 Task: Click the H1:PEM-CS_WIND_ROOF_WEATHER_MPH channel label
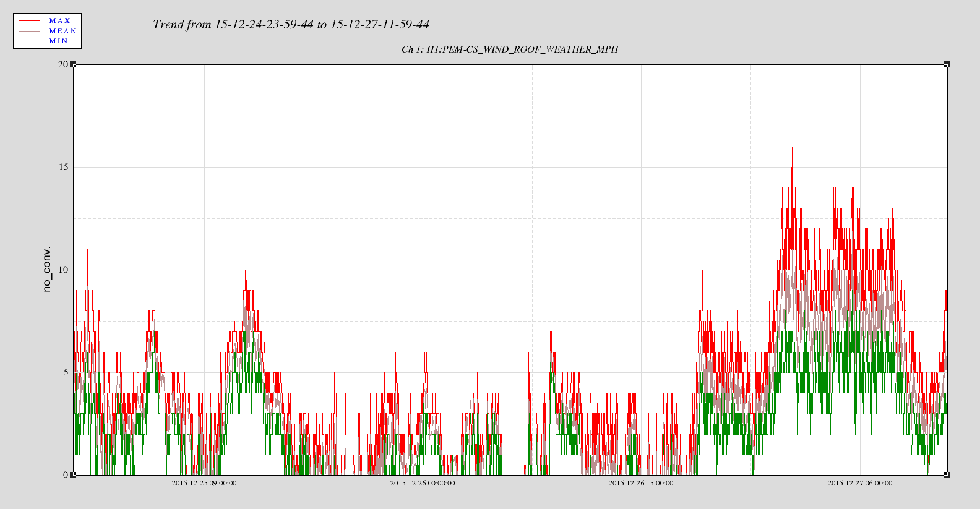coord(510,49)
